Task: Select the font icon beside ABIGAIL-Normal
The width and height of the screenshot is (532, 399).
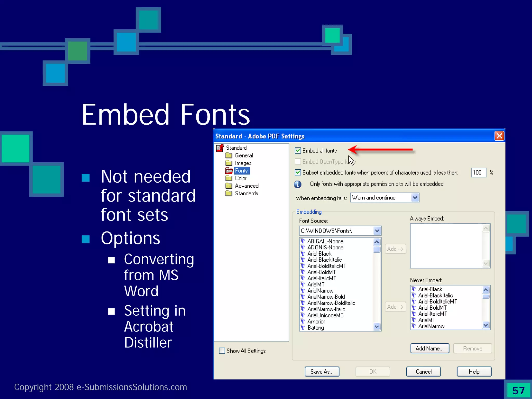Action: (303, 241)
